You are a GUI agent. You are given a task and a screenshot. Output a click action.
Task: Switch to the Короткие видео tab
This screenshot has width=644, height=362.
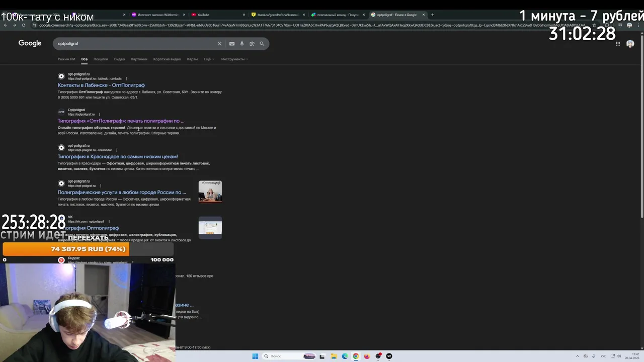coord(167,59)
